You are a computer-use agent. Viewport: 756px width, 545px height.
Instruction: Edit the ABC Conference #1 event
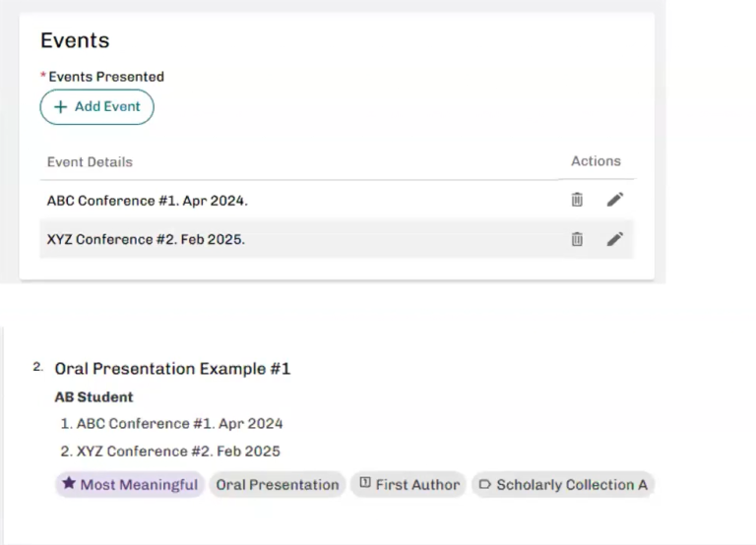[x=615, y=200]
